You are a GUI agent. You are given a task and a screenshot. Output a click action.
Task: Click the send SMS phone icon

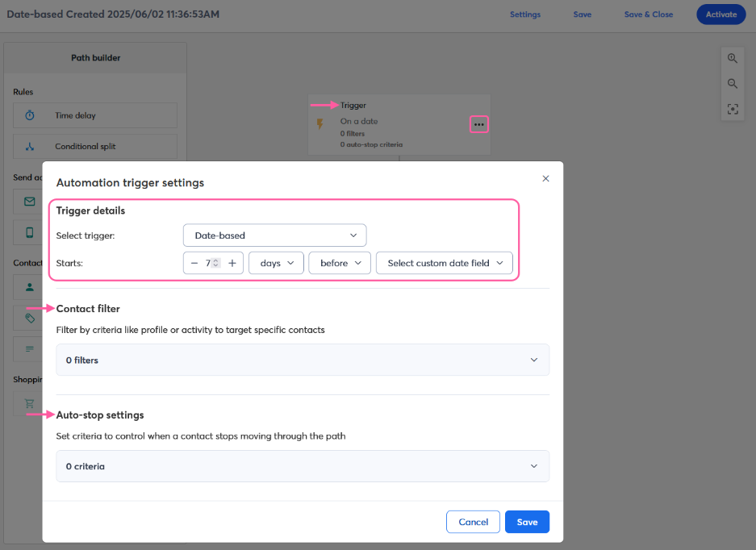pos(30,232)
